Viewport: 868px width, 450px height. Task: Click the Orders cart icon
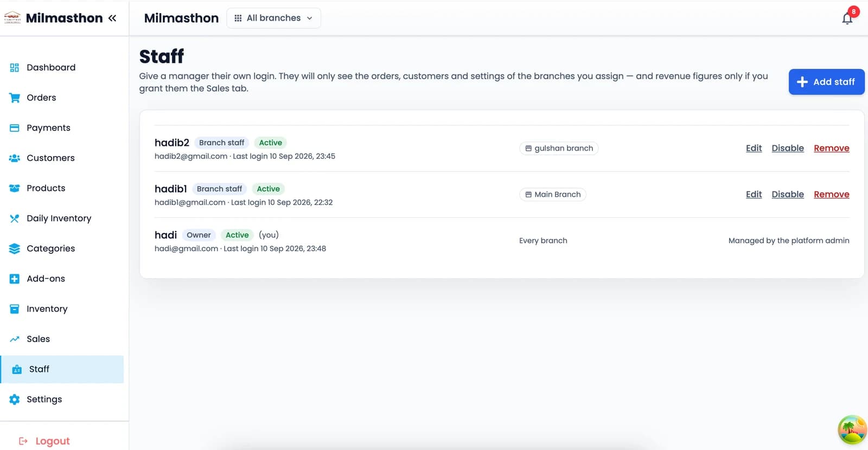[x=15, y=98]
